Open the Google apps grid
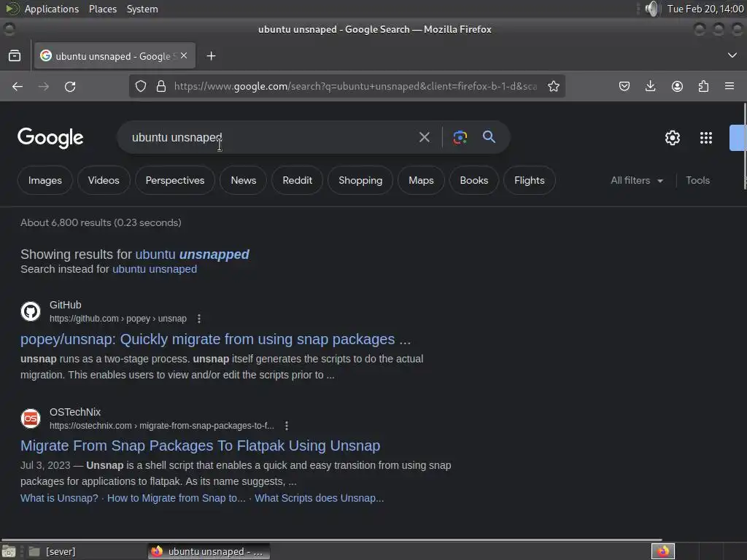Image resolution: width=747 pixels, height=560 pixels. 706,138
